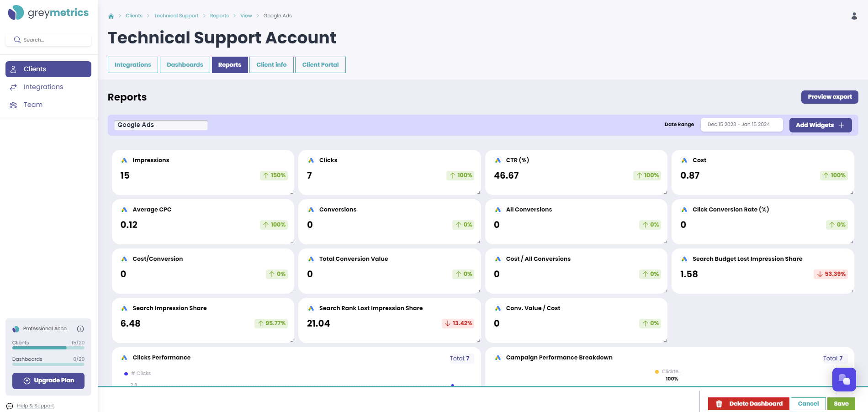The image size is (868, 412).
Task: Edit the Google Ads report name field
Action: [161, 125]
